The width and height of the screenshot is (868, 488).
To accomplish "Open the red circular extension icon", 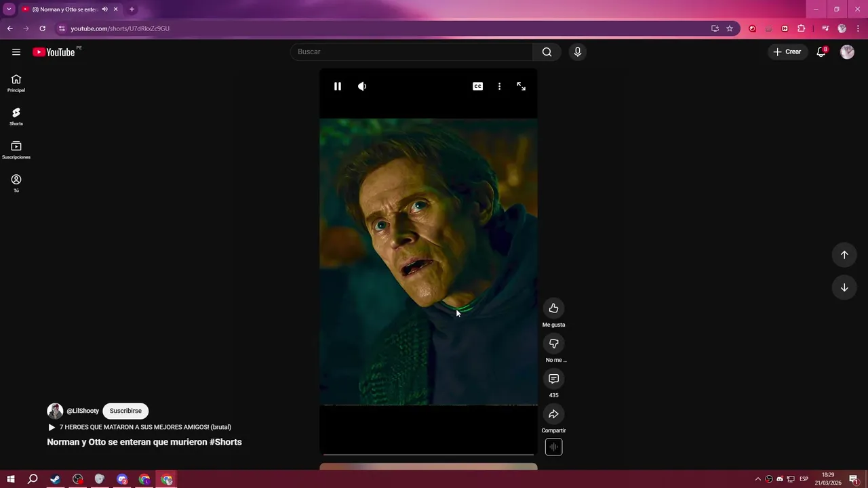I will pos(752,28).
